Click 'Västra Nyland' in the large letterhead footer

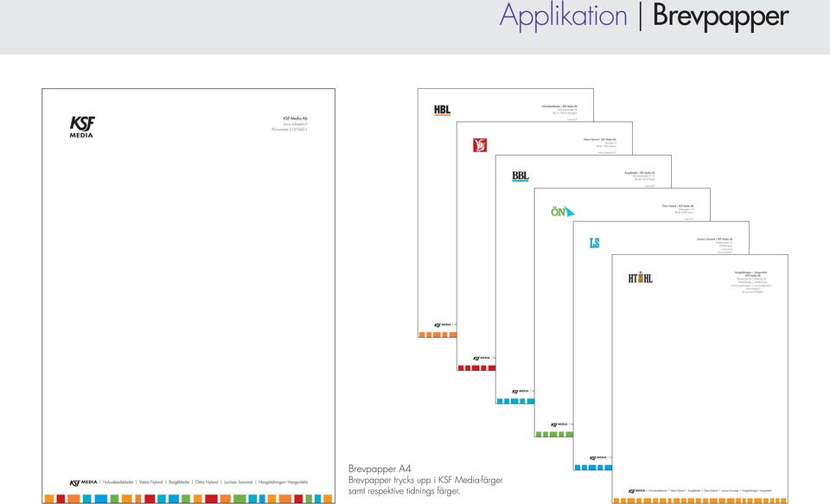click(150, 482)
